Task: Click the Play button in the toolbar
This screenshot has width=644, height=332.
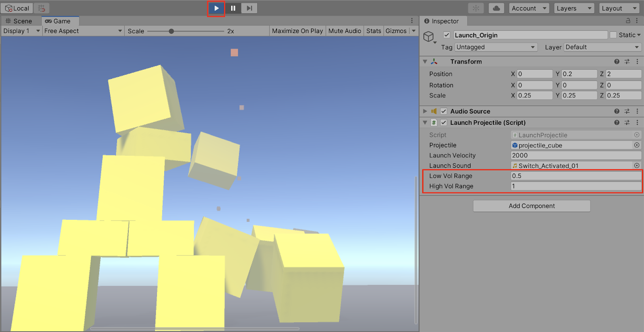Action: 216,8
